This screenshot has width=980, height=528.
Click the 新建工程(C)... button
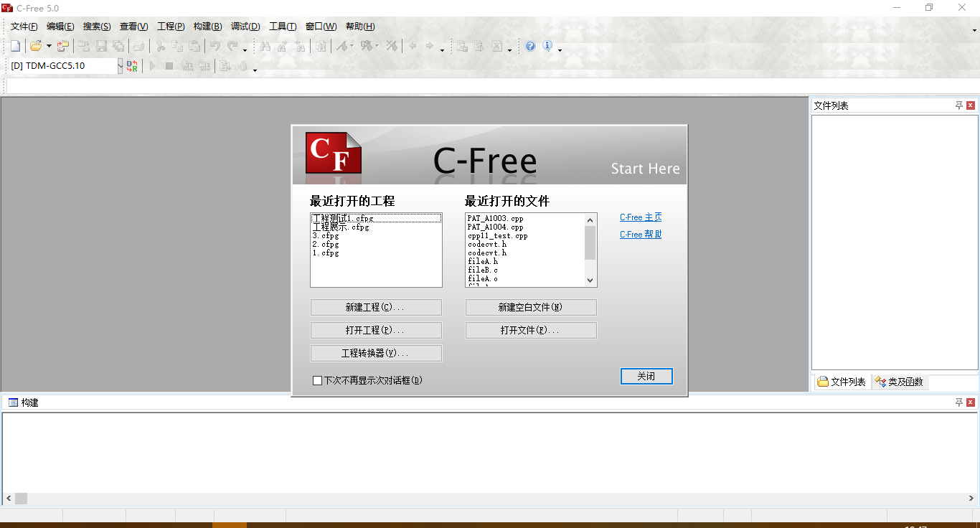pos(376,307)
